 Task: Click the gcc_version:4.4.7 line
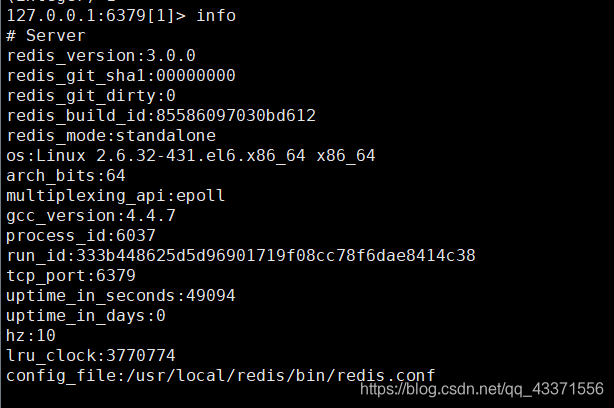point(91,216)
